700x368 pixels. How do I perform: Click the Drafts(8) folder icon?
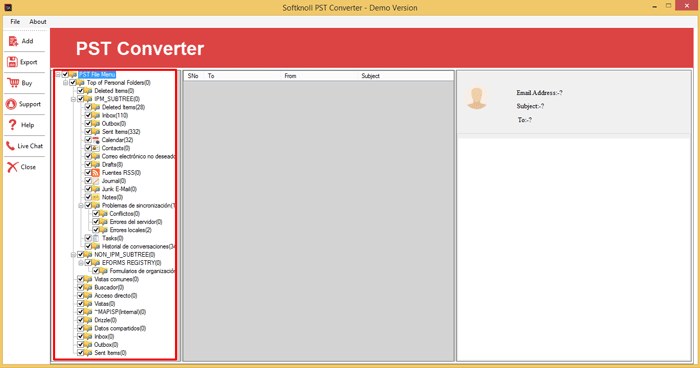pyautogui.click(x=96, y=164)
